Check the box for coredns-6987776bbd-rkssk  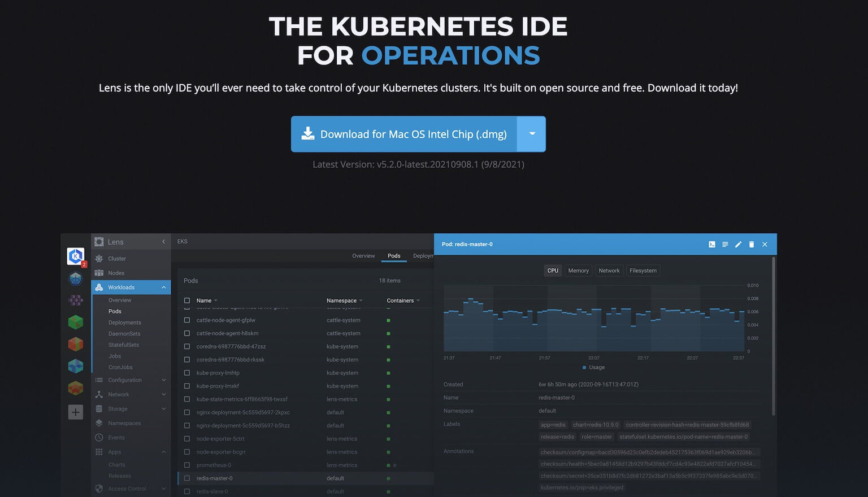point(187,360)
